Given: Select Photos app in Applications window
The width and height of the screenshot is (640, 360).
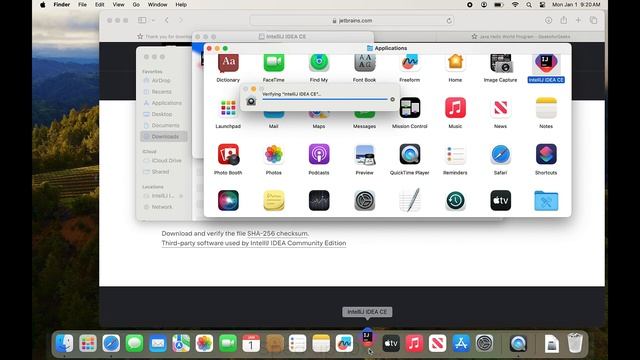Looking at the screenshot, I should (273, 154).
